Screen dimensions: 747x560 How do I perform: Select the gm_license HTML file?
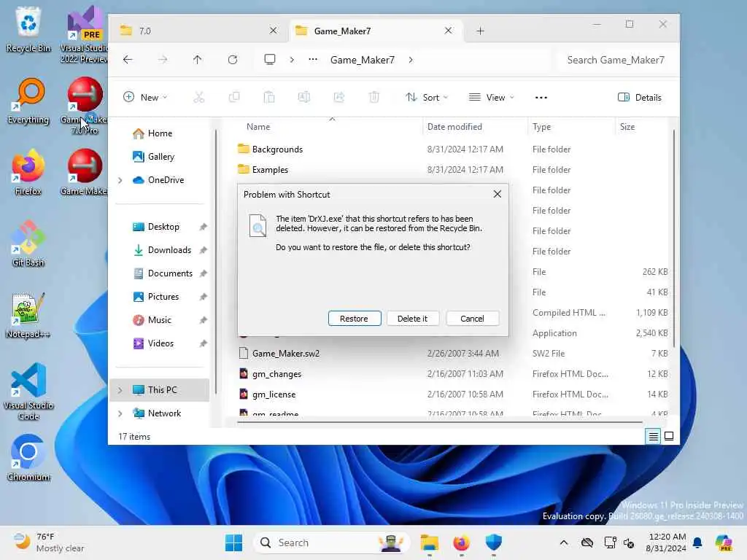(x=274, y=394)
